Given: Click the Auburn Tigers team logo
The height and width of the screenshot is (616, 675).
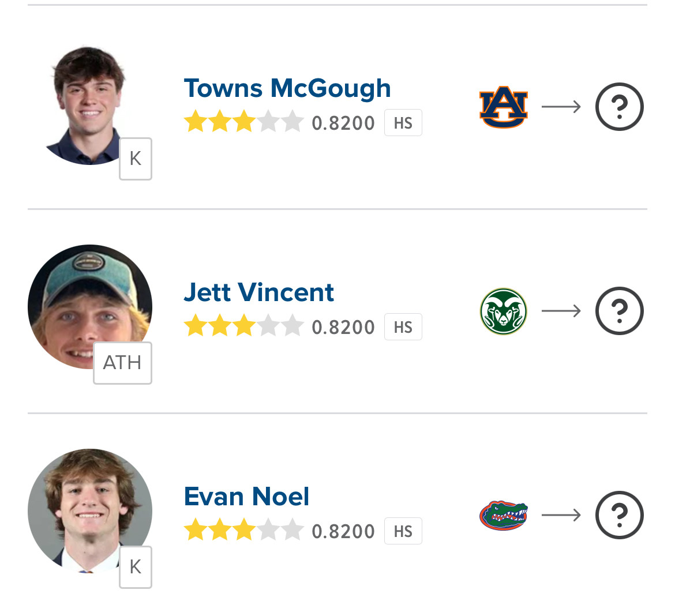Looking at the screenshot, I should click(503, 107).
